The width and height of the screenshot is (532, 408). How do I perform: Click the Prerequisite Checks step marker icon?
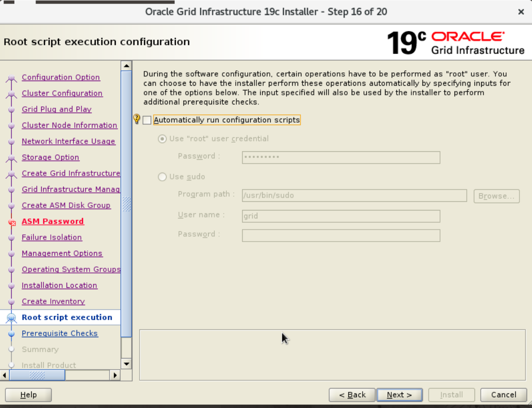(x=12, y=334)
